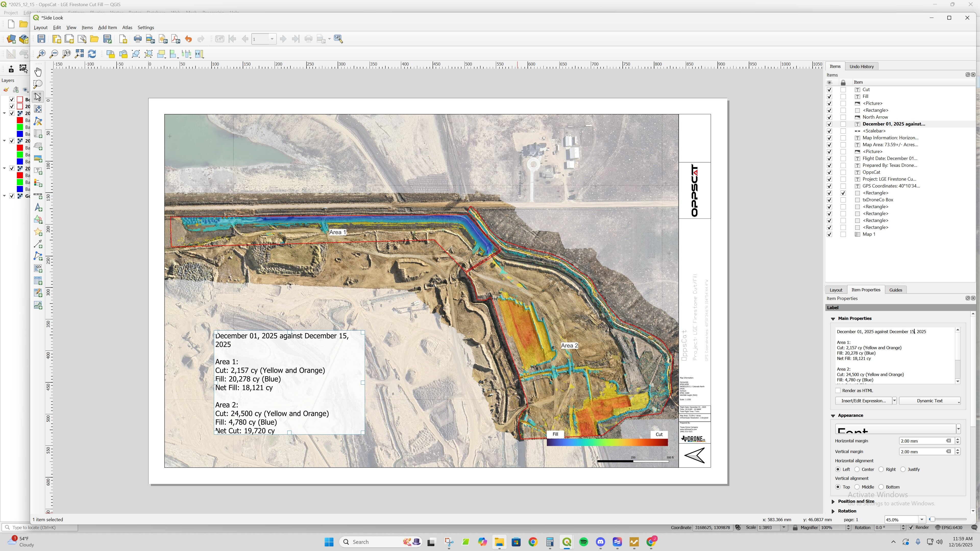
Task: Select the Edit nodes tool
Action: click(x=38, y=121)
